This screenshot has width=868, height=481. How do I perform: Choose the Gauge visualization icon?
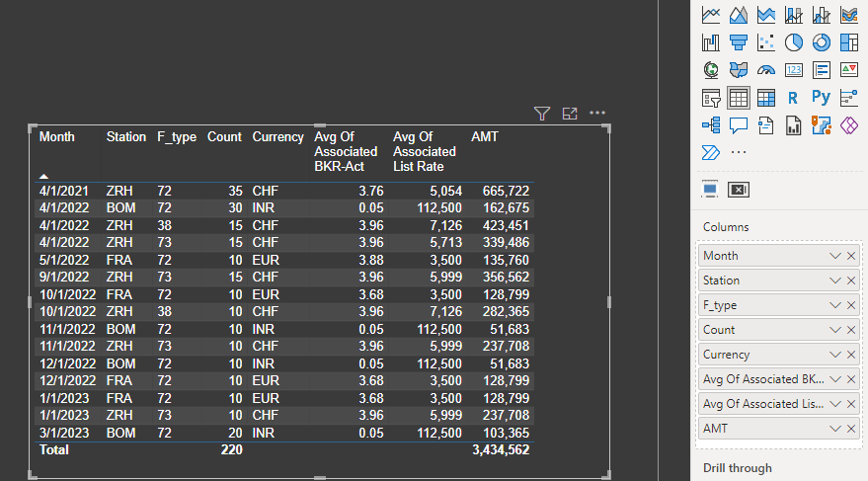pyautogui.click(x=765, y=70)
